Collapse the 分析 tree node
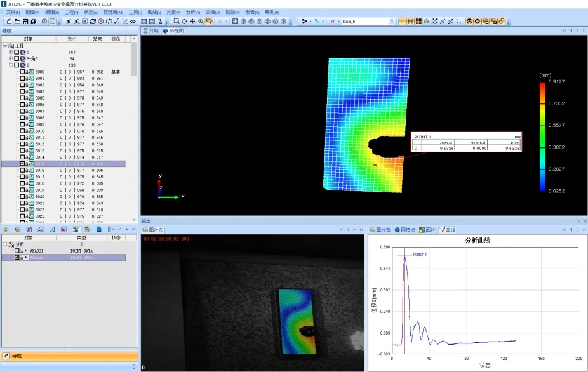This screenshot has height=372, width=588. coord(5,244)
